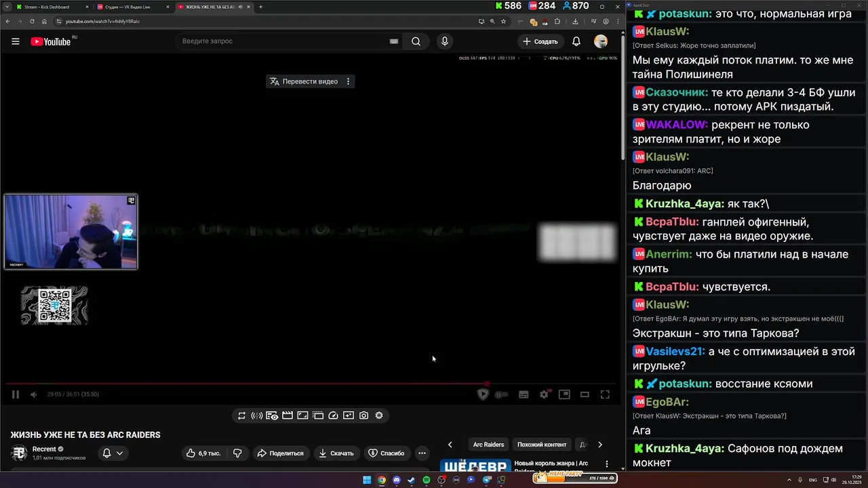The image size is (868, 488).
Task: Open the ШЕДЕВР recommended video thumbnail
Action: click(x=475, y=466)
